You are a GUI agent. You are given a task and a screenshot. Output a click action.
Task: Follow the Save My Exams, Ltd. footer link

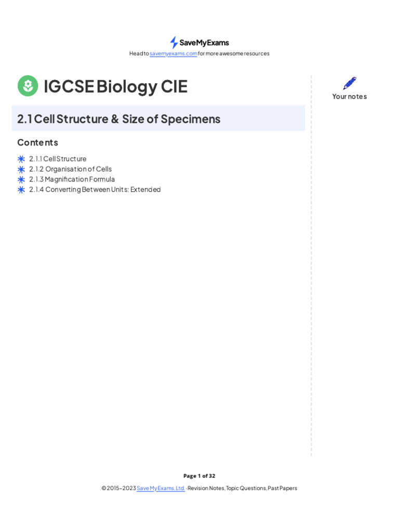coord(161,488)
